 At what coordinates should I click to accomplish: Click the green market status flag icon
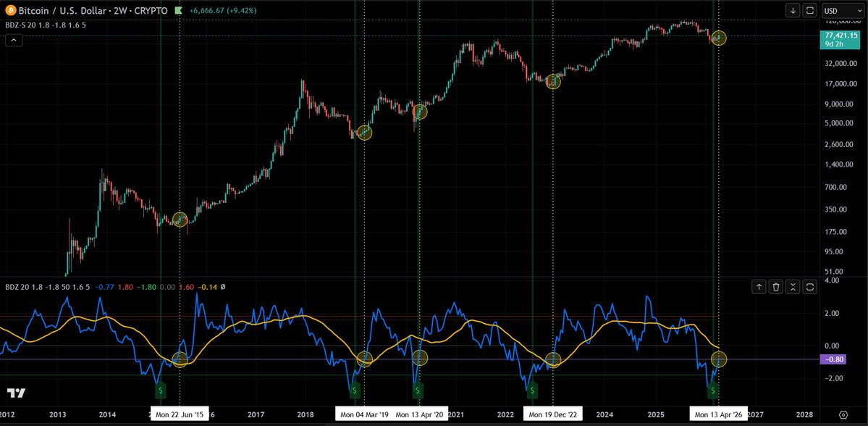tap(177, 10)
